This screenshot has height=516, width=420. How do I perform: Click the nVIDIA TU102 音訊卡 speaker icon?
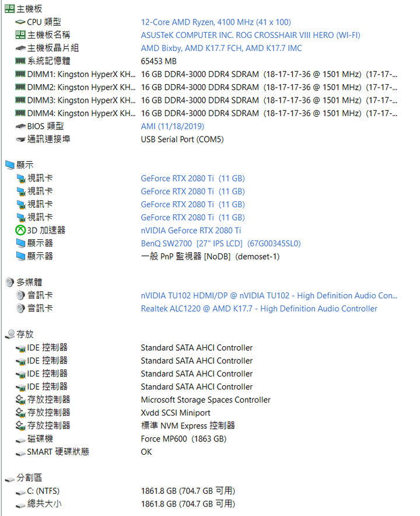click(x=21, y=295)
